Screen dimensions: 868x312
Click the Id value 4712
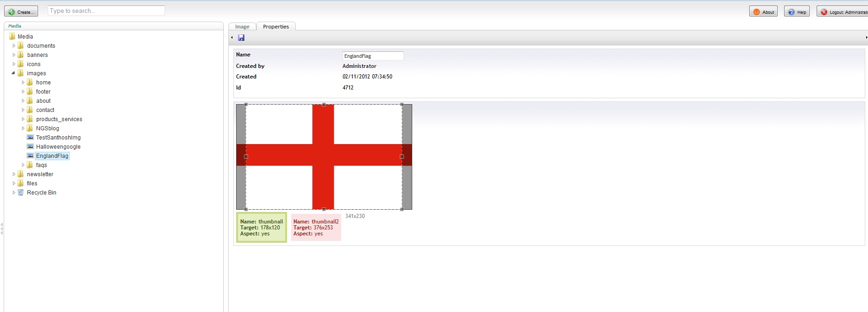tap(348, 88)
